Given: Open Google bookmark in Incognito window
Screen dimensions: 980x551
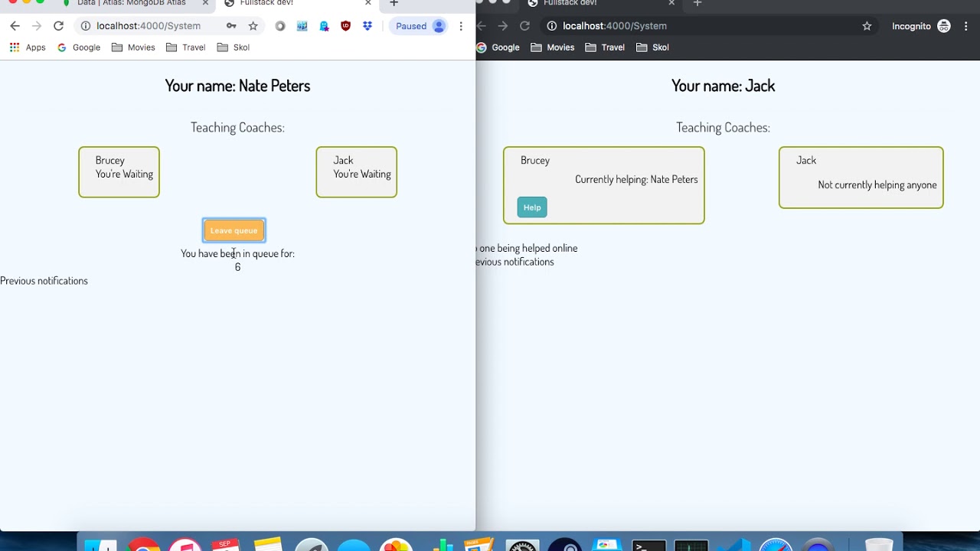Looking at the screenshot, I should point(498,47).
